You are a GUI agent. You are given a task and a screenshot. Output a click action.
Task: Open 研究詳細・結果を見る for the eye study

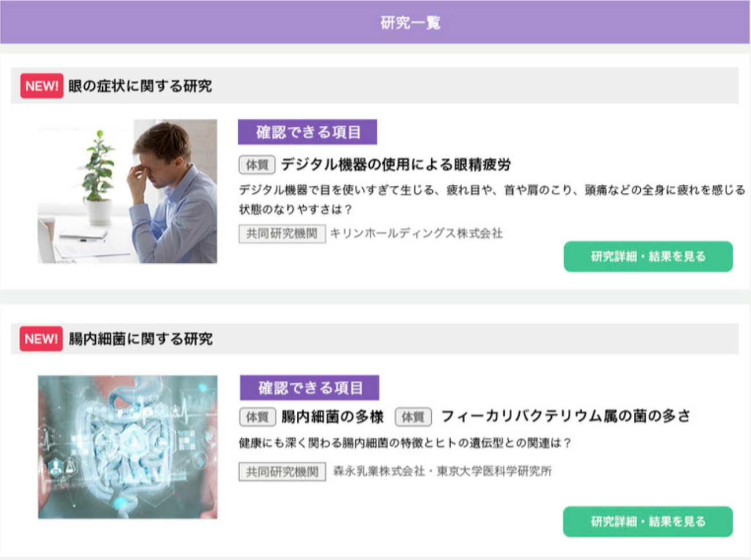tap(648, 256)
